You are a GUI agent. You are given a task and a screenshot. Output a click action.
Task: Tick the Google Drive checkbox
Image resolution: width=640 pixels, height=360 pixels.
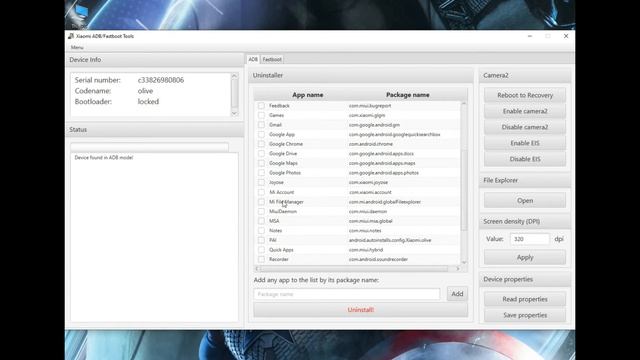tap(261, 153)
